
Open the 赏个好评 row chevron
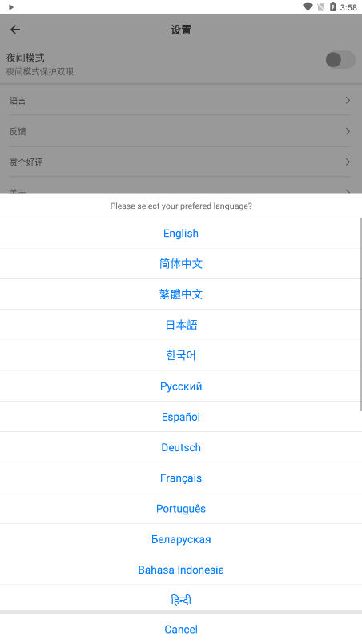[x=348, y=162]
